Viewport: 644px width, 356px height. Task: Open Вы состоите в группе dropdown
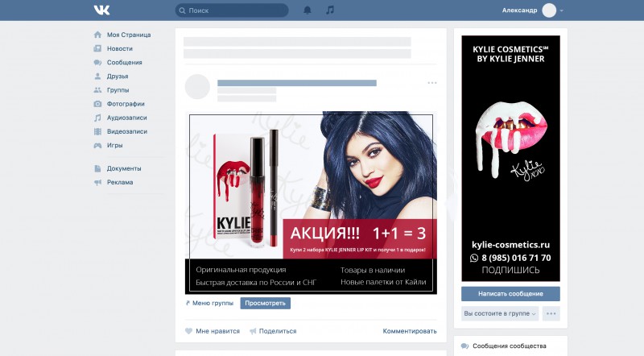[x=500, y=313]
